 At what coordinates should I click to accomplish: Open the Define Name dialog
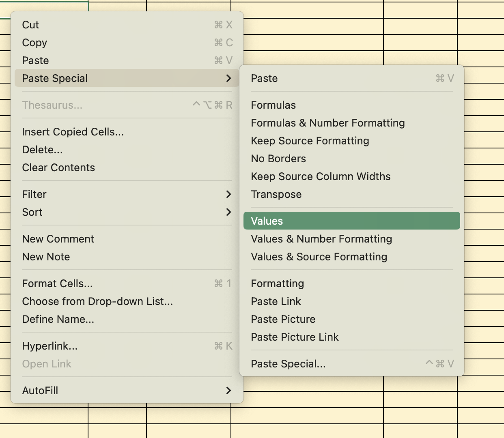click(x=58, y=319)
